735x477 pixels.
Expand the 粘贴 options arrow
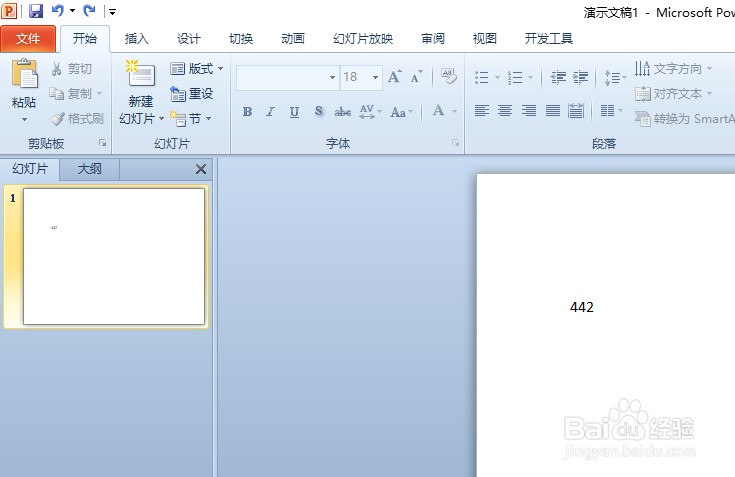point(24,119)
